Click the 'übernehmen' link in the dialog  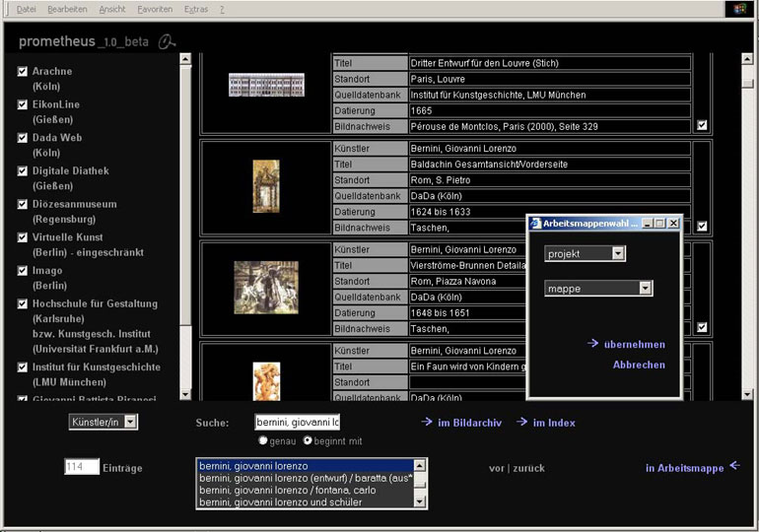click(634, 345)
